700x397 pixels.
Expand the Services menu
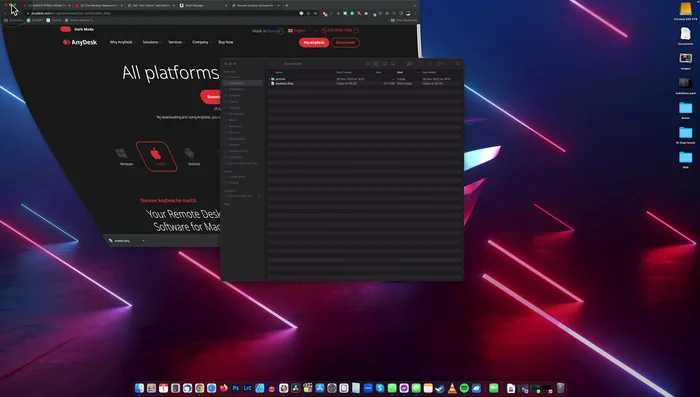click(176, 42)
